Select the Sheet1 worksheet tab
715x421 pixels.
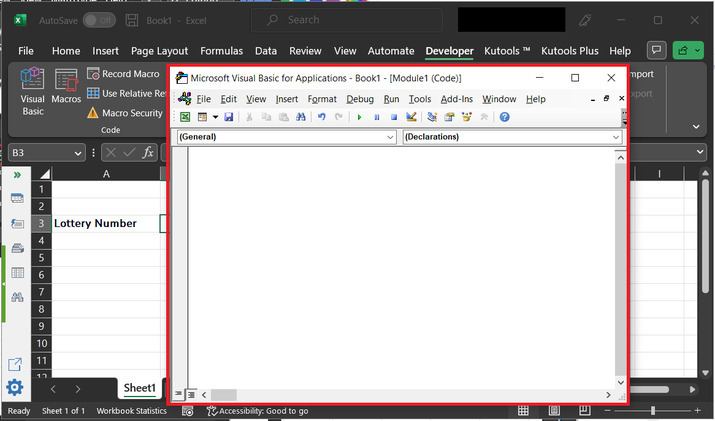coord(140,388)
